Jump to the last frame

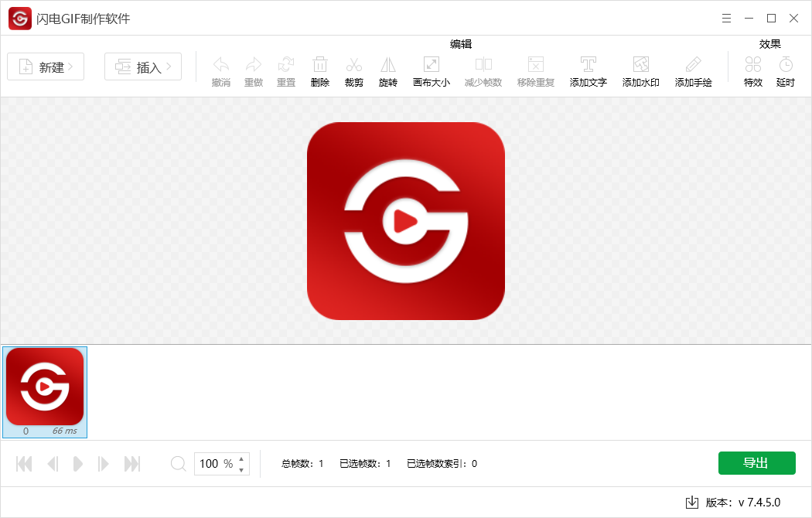click(132, 464)
